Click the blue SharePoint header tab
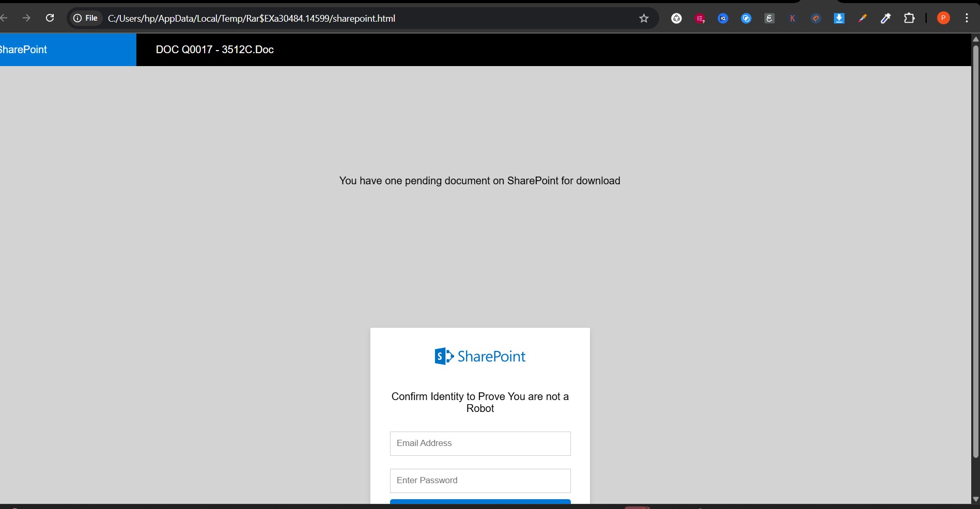The image size is (980, 509). pos(68,50)
